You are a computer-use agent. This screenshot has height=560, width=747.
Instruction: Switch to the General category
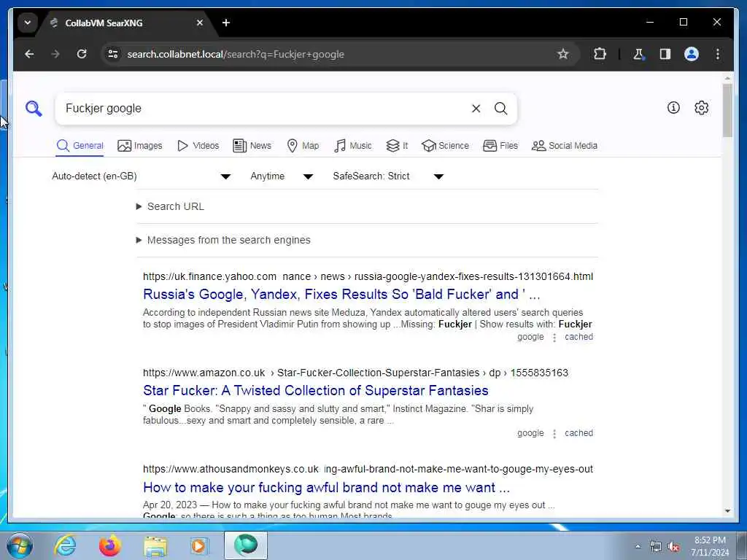click(80, 146)
